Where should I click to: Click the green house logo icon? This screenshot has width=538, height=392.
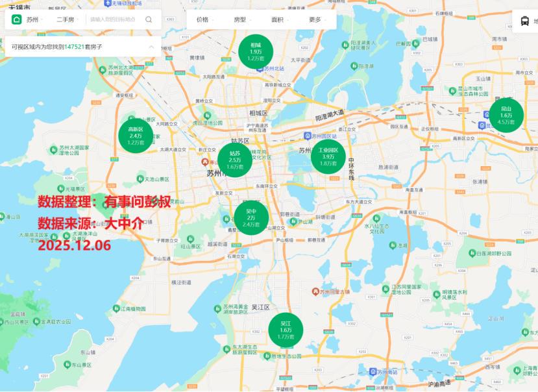(16, 19)
